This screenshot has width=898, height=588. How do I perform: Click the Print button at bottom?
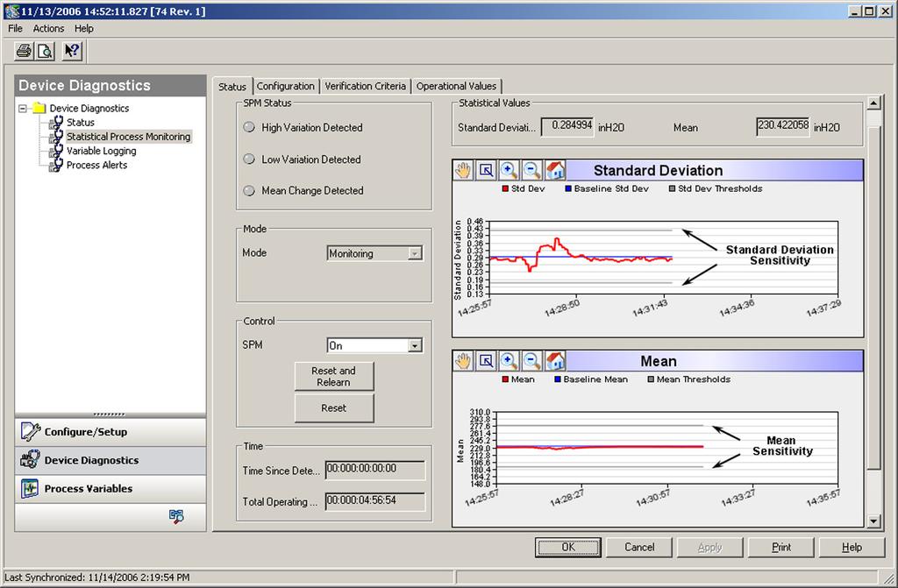[x=781, y=547]
